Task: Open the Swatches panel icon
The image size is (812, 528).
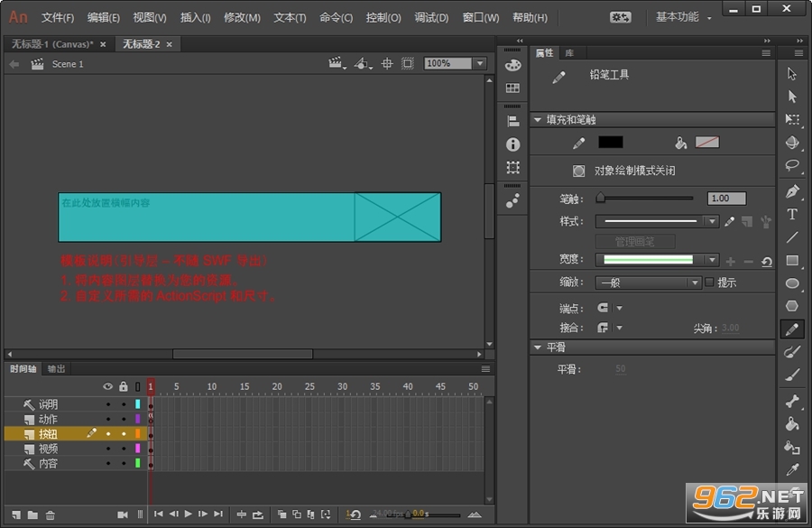Action: tap(512, 88)
